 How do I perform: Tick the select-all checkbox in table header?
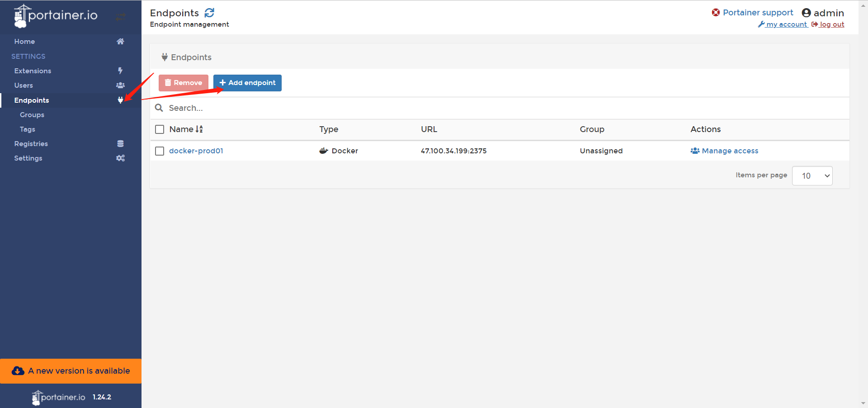[160, 129]
